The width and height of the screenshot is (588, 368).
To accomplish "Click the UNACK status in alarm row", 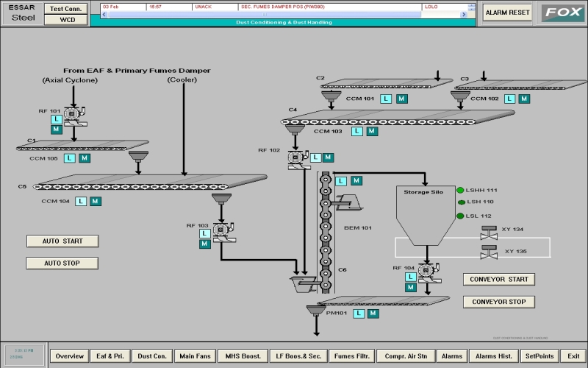I will tap(204, 7).
